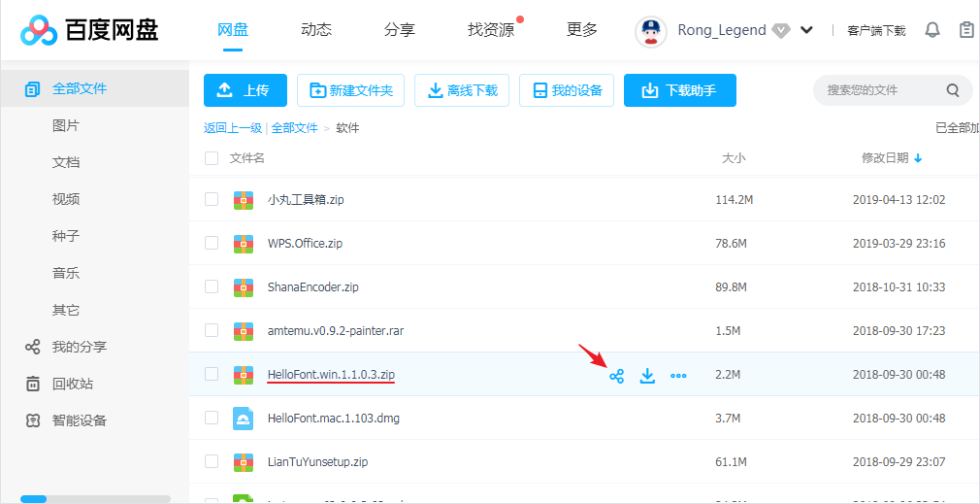
Task: Toggle sort arrow beside 修改日期
Action: pyautogui.click(x=918, y=159)
